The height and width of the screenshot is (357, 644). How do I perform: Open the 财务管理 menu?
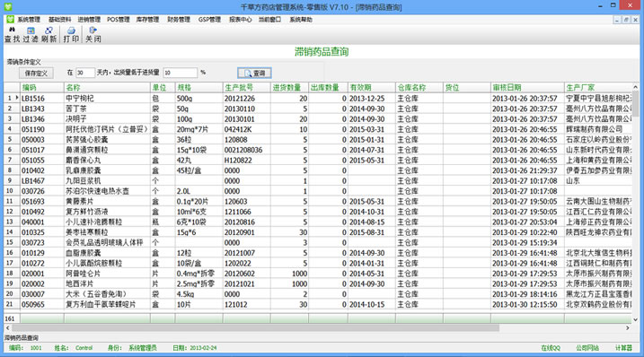pos(179,20)
